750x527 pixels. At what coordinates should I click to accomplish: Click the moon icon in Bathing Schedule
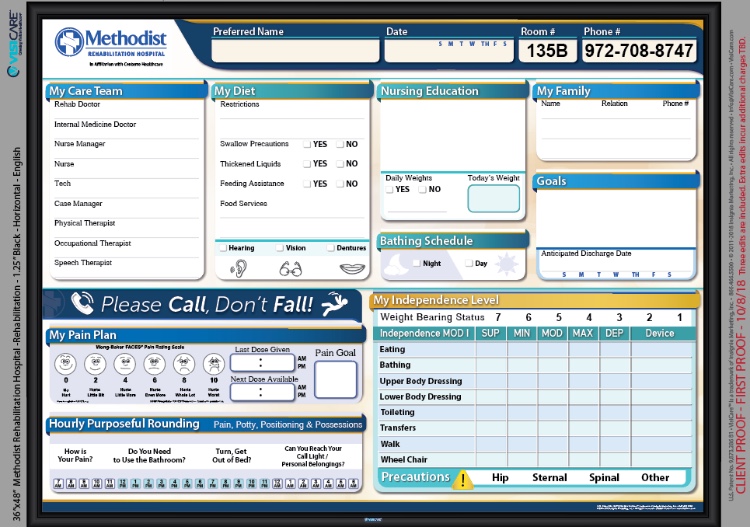click(396, 263)
